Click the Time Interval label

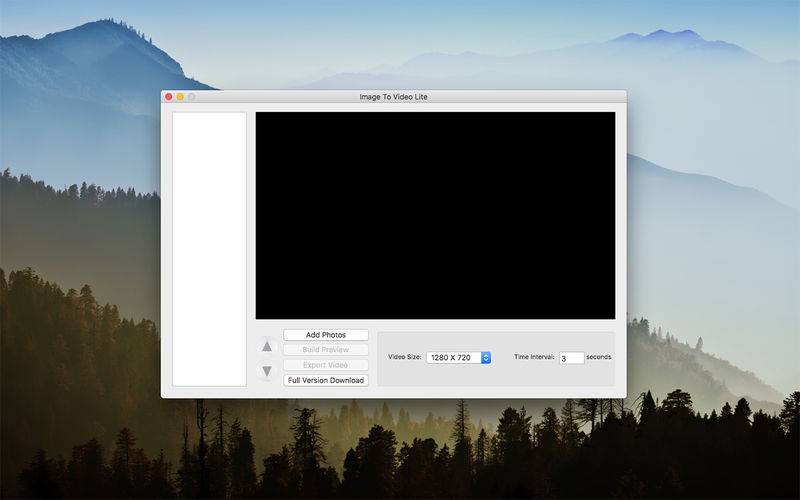534,357
